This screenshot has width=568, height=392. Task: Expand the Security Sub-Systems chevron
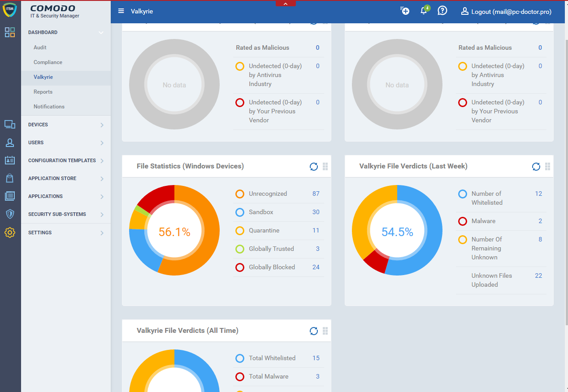102,215
